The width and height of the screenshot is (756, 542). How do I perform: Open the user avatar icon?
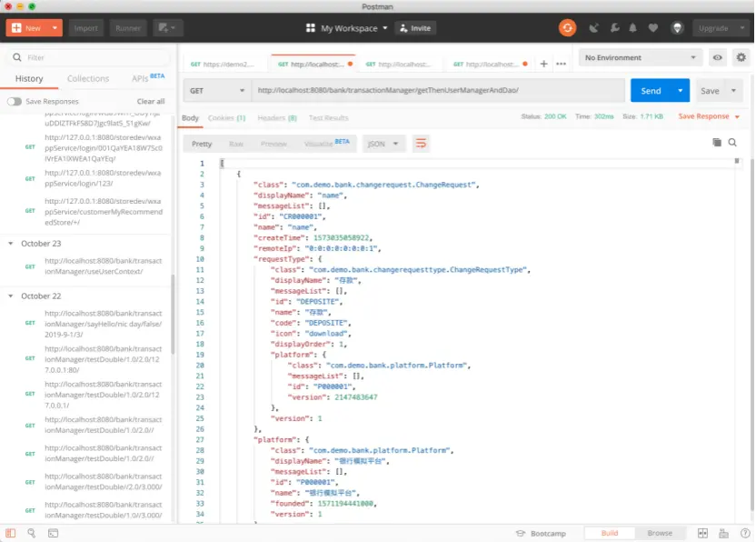[x=678, y=28]
